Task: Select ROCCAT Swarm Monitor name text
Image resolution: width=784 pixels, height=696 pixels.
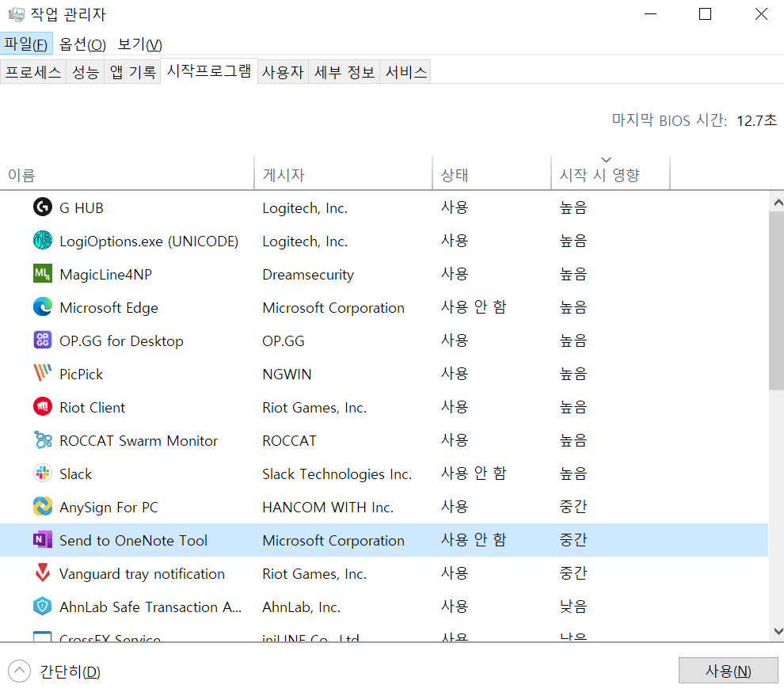Action: pos(139,441)
